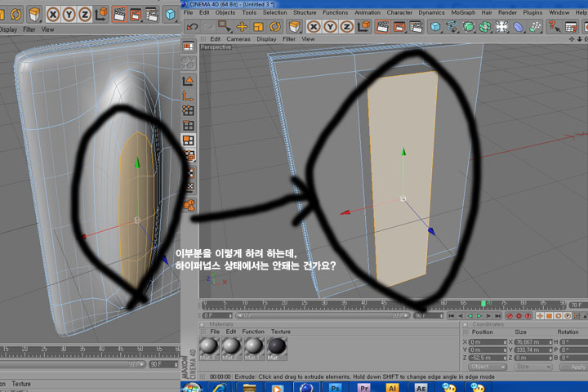Screen dimensions: 588x392
Task: Toggle automatic keyframing red button
Action: click(x=519, y=316)
